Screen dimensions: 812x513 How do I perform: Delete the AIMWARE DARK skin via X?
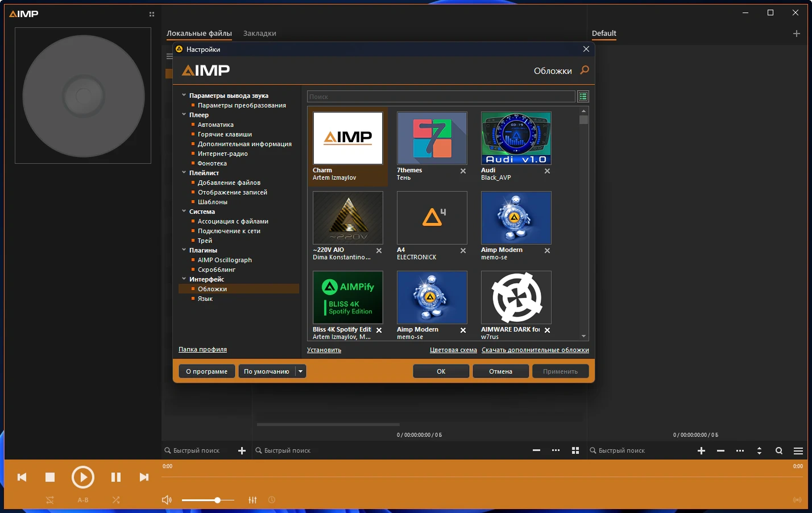[x=547, y=330]
